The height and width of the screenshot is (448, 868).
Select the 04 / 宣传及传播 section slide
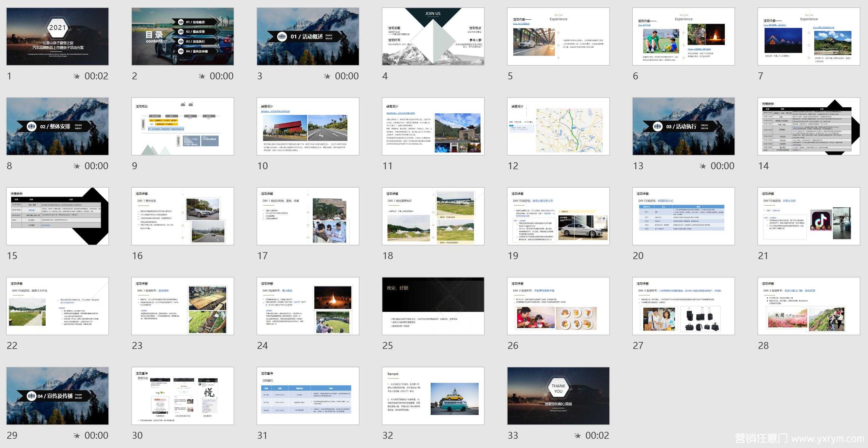58,396
